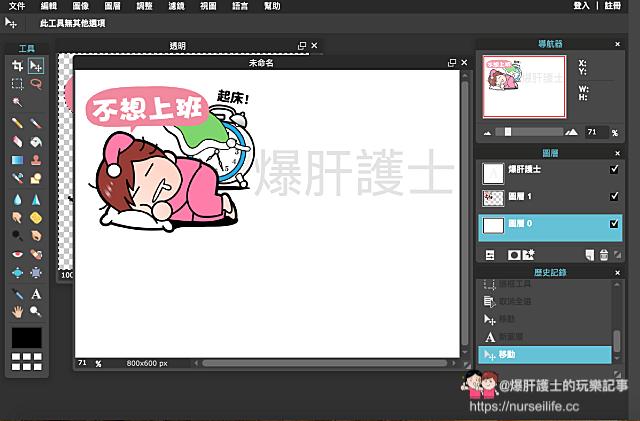This screenshot has height=421, width=640.
Task: Select the Red Eye Reduction tool
Action: pos(18,254)
